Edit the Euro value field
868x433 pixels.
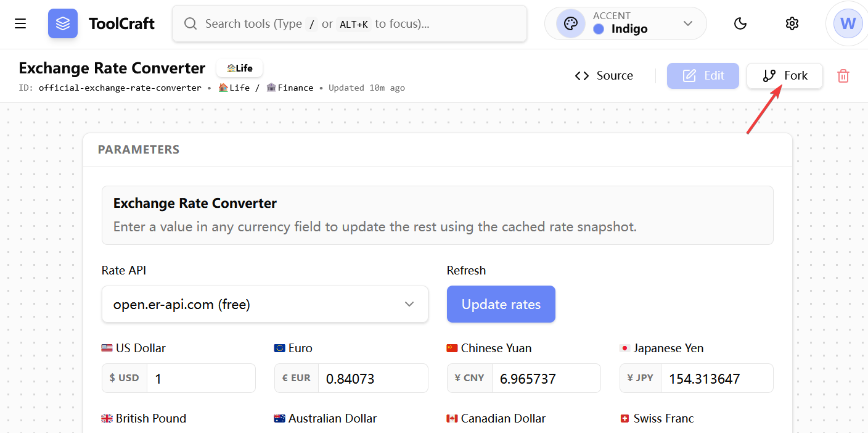click(372, 378)
